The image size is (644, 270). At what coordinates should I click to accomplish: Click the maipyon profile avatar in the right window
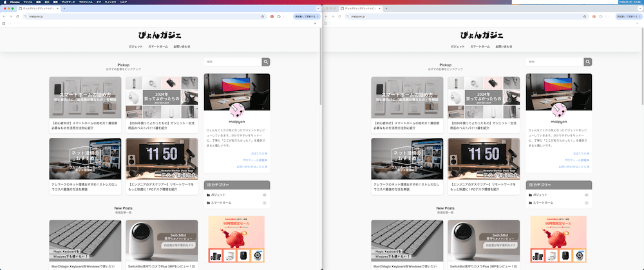tap(558, 108)
